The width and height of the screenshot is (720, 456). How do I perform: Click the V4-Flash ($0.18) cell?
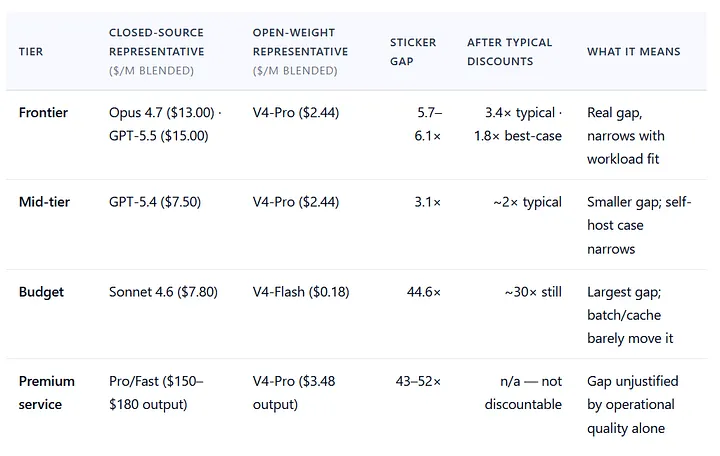pyautogui.click(x=301, y=292)
